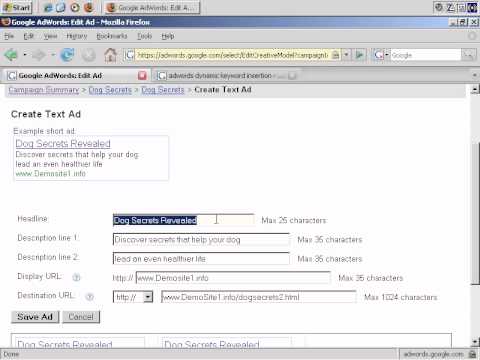Open the Bookmarks menu

tap(112, 36)
